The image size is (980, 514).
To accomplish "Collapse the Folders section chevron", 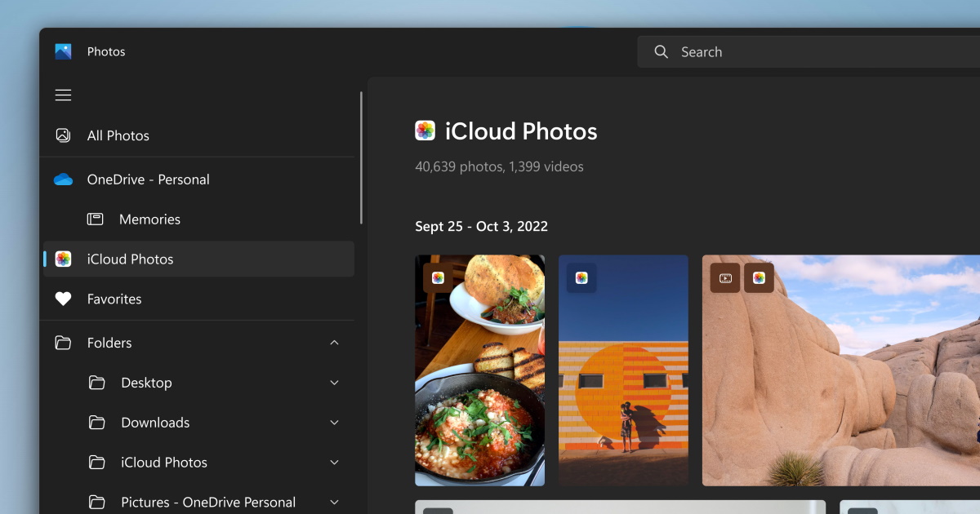I will (x=334, y=343).
